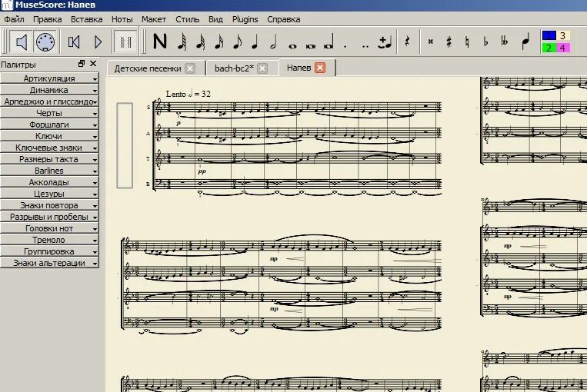Add double augmentation dot

(x=365, y=46)
